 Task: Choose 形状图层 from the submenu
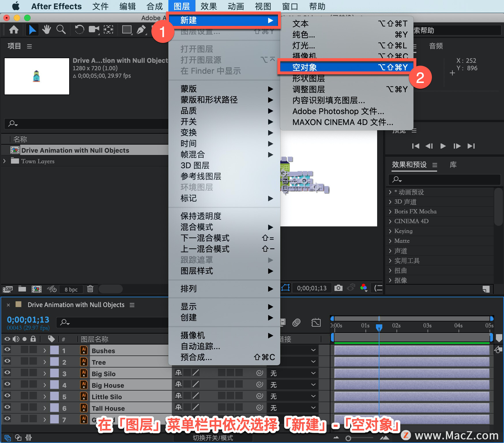347,78
